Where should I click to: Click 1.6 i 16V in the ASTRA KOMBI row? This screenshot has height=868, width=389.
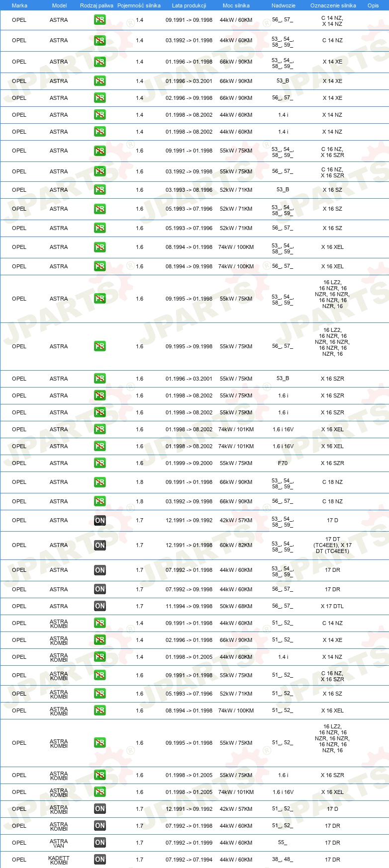click(x=283, y=792)
